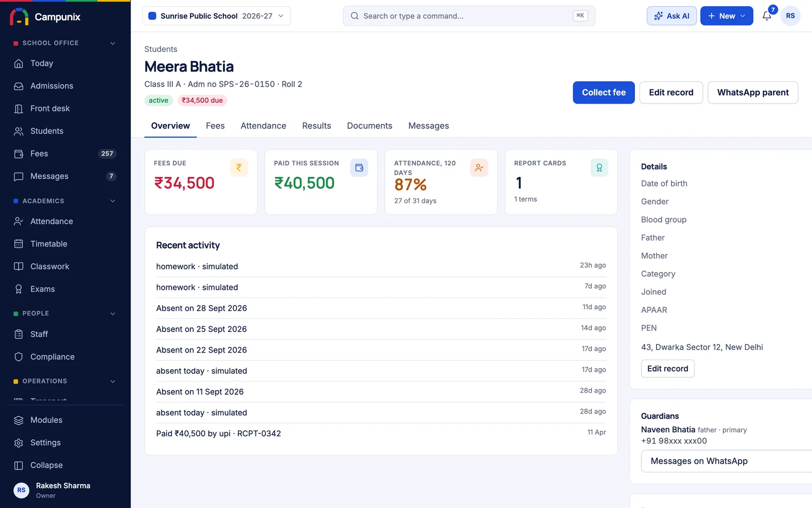Image resolution: width=812 pixels, height=508 pixels.
Task: Open the RS user avatar in top bar
Action: (x=790, y=16)
